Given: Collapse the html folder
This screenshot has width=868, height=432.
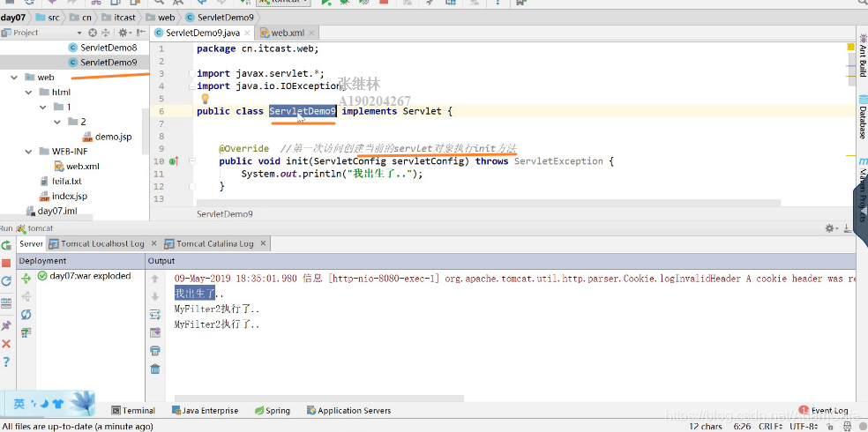Looking at the screenshot, I should (x=28, y=93).
